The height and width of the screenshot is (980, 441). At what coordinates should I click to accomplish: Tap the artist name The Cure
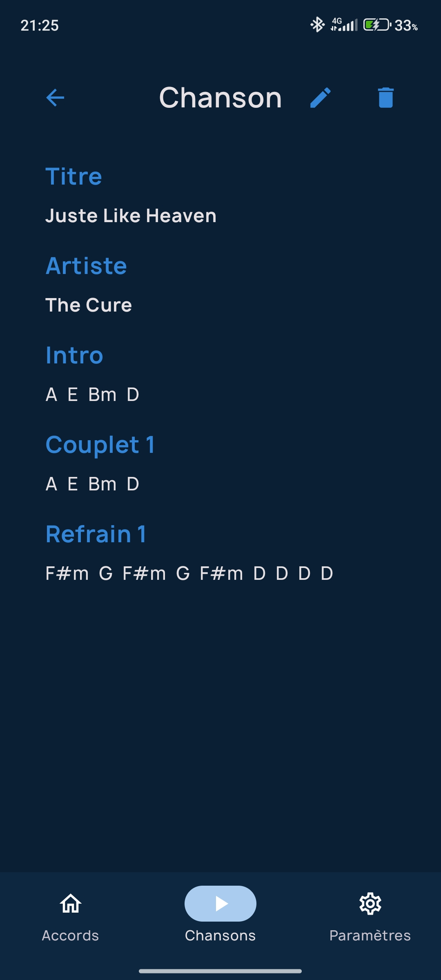pos(89,305)
